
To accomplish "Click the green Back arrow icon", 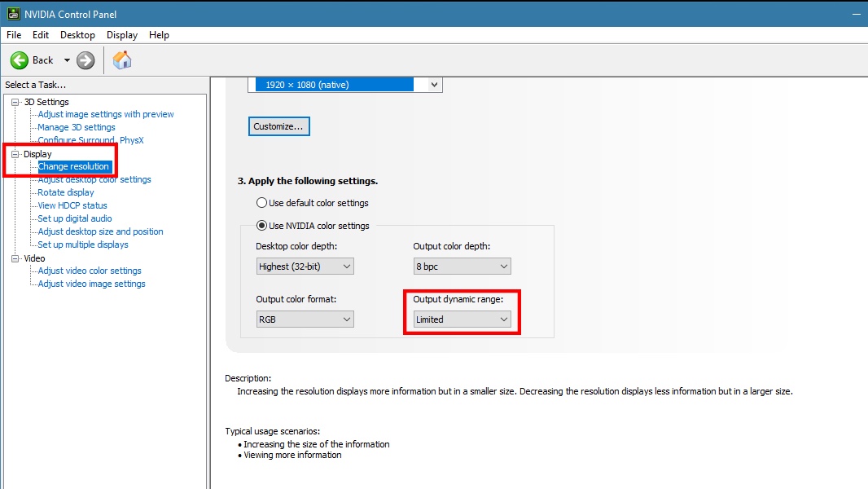I will click(20, 60).
